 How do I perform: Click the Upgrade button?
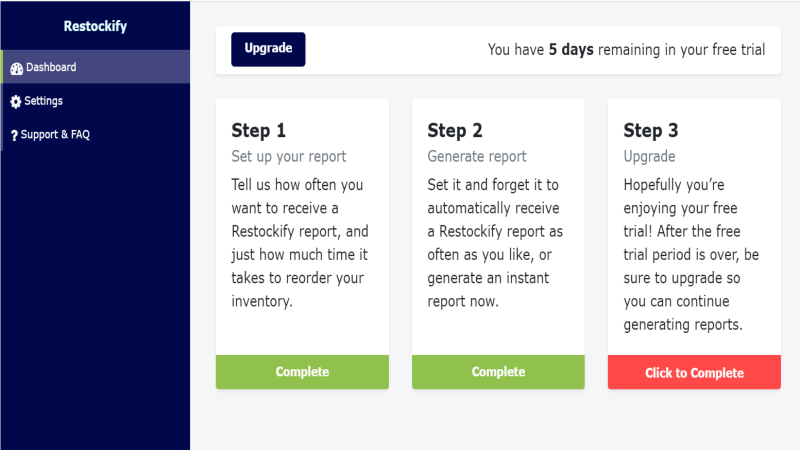(x=268, y=49)
